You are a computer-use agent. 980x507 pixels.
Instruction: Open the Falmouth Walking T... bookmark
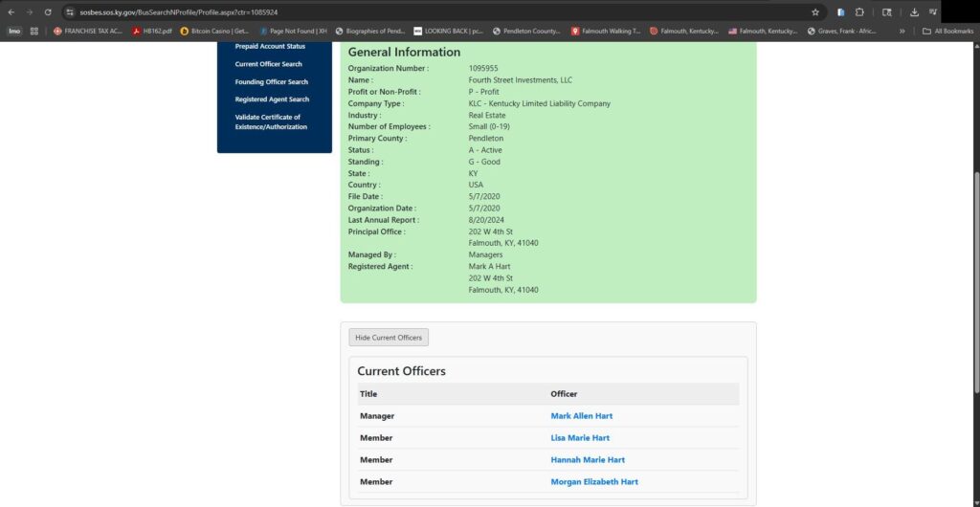pyautogui.click(x=606, y=31)
